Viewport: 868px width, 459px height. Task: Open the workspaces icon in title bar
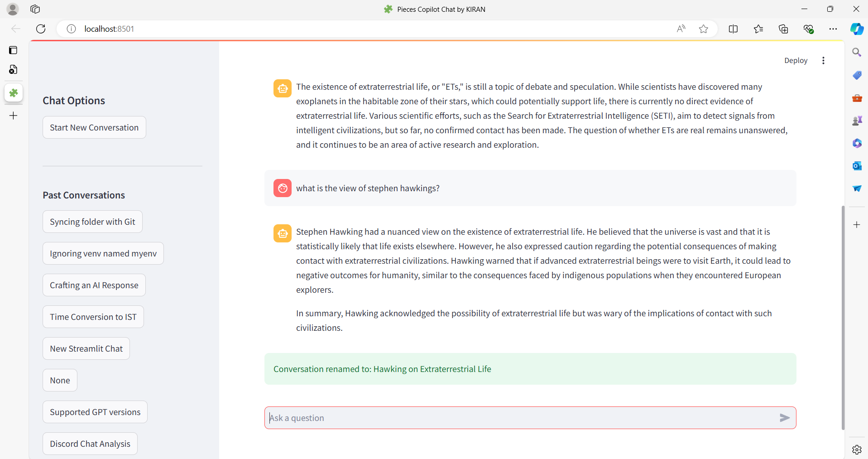[35, 9]
